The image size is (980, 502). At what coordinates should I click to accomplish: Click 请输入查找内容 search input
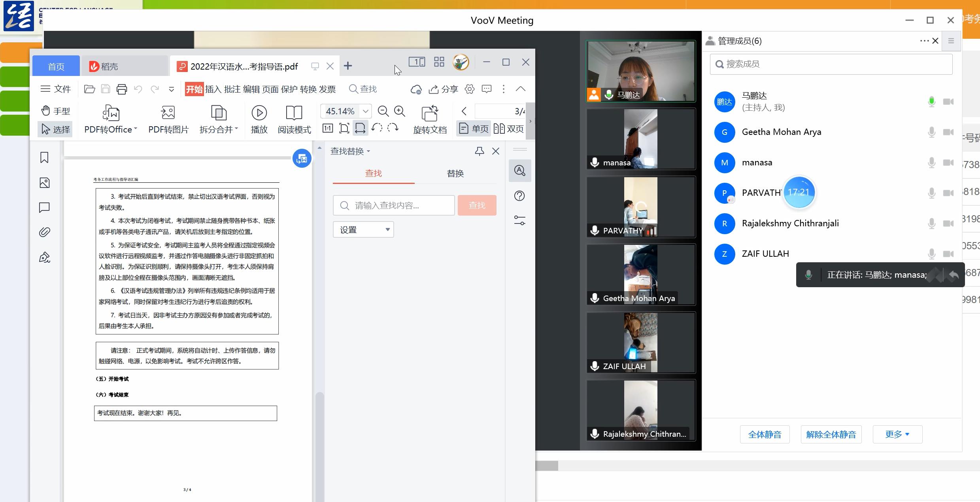(394, 205)
